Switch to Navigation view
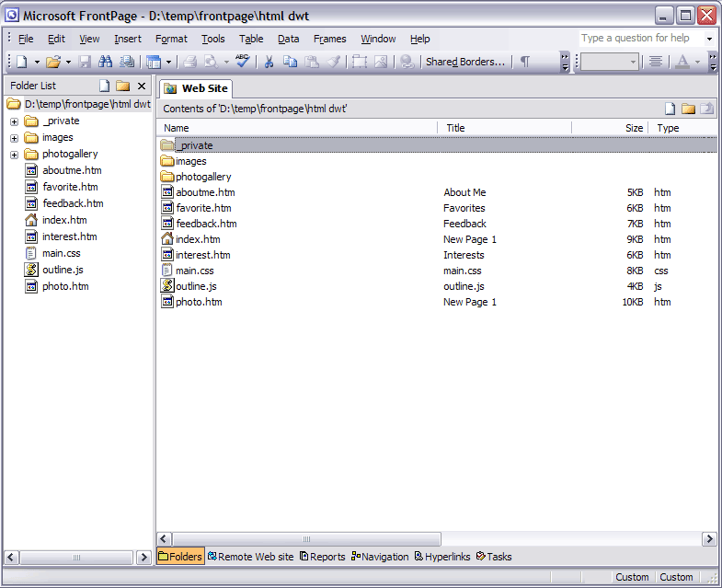Image resolution: width=722 pixels, height=588 pixels. click(380, 557)
